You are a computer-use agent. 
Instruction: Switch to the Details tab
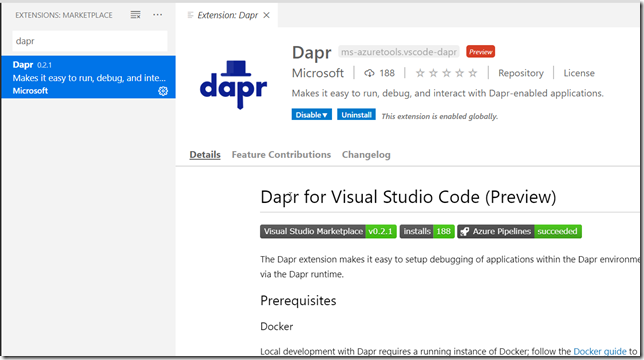(205, 155)
